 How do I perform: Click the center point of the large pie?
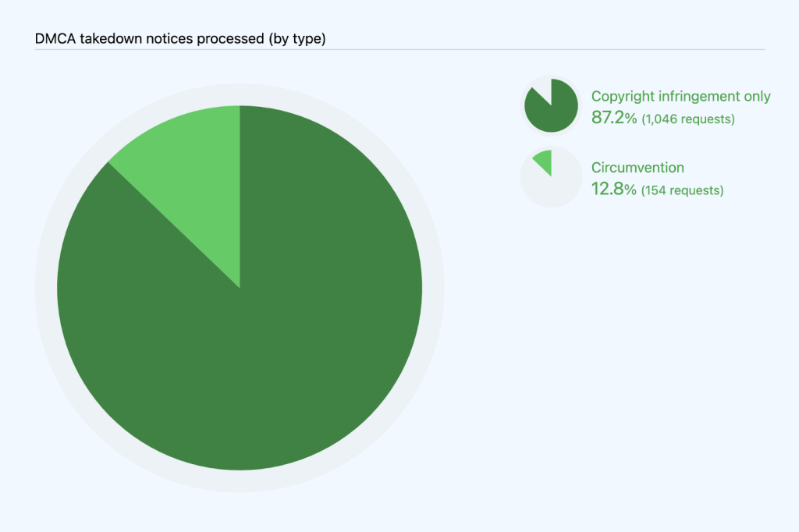[x=240, y=288]
